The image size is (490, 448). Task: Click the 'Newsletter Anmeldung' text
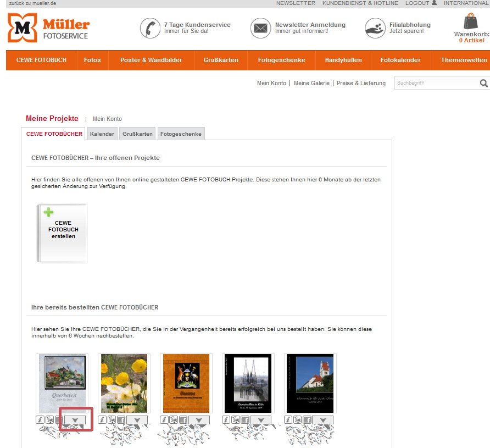(310, 25)
